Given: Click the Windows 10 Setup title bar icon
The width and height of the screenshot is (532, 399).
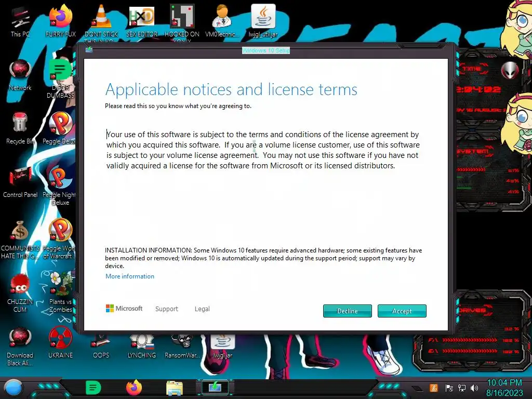Looking at the screenshot, I should [89, 49].
